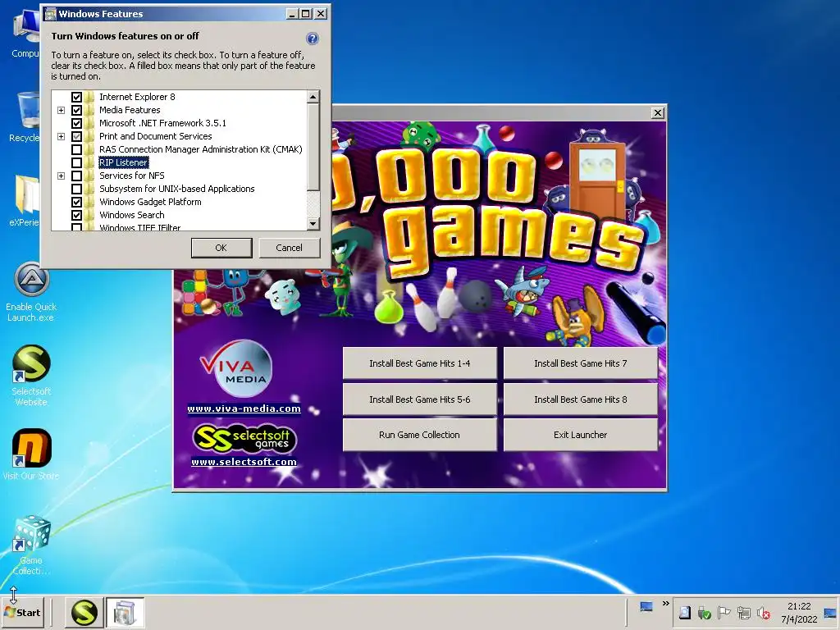Click Install Best Game Hits 8
840x630 pixels.
click(x=580, y=399)
